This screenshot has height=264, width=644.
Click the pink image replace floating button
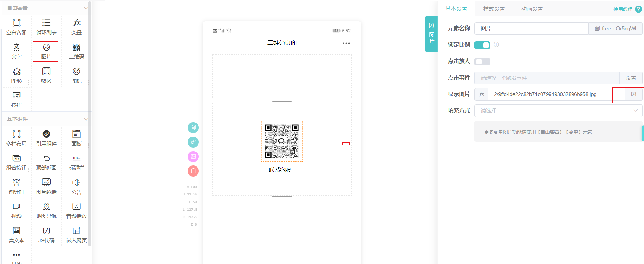click(x=193, y=156)
